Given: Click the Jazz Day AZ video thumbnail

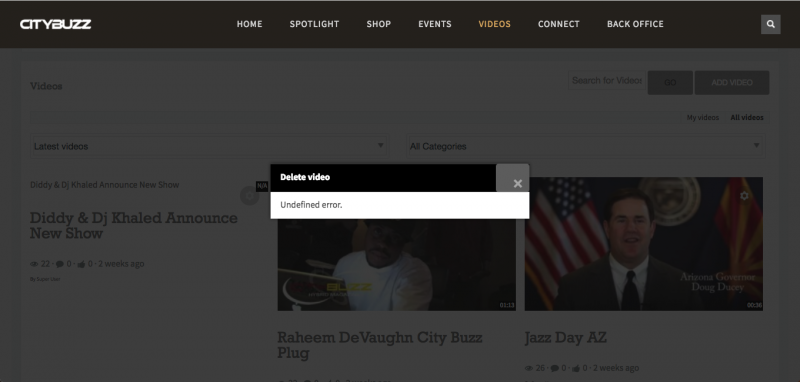Looking at the screenshot, I should [x=644, y=244].
